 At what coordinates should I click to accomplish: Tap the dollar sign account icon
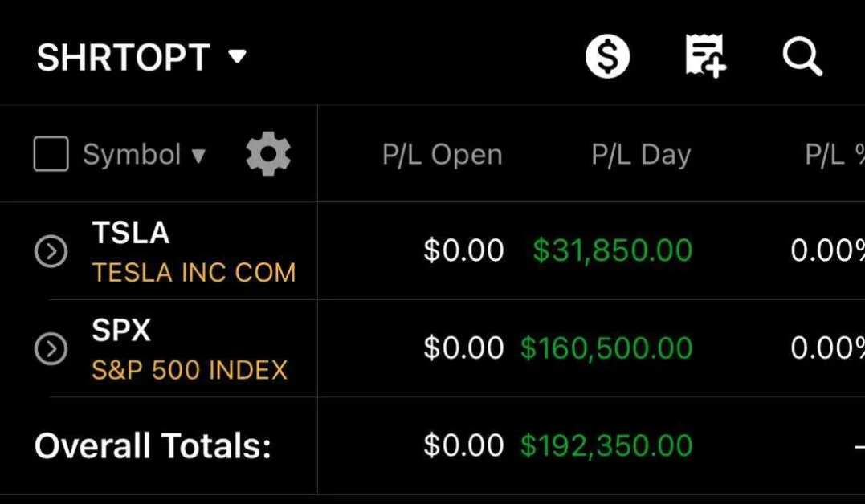[607, 58]
